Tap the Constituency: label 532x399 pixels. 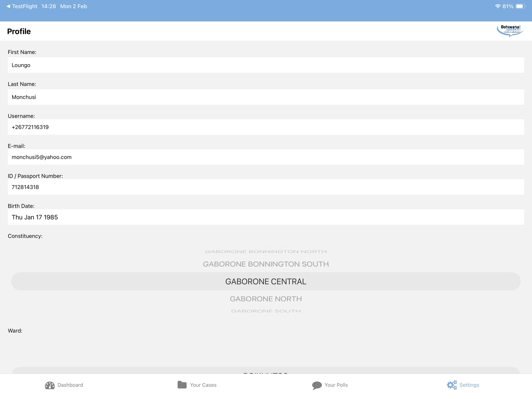coord(25,236)
